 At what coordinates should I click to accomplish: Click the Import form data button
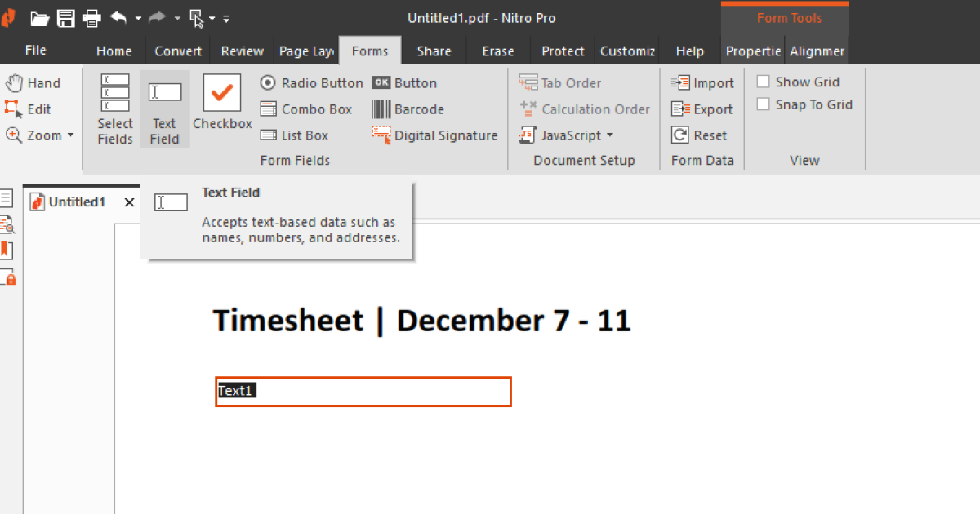click(702, 83)
